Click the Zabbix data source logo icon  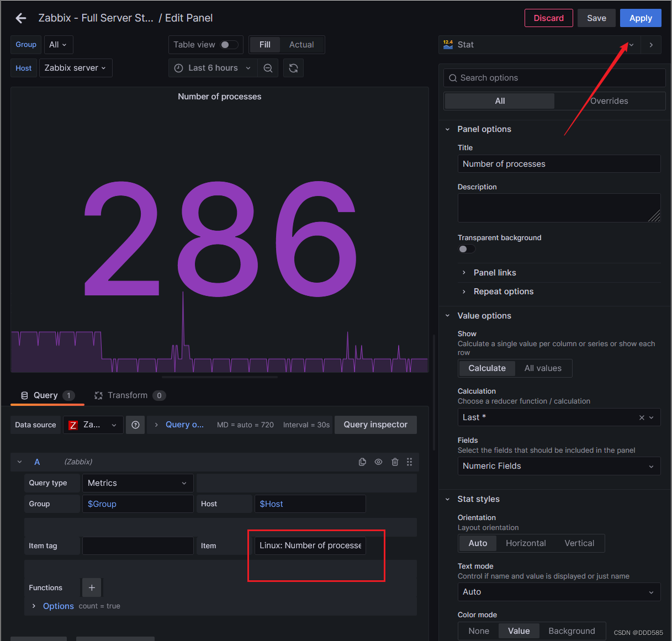pos(73,425)
